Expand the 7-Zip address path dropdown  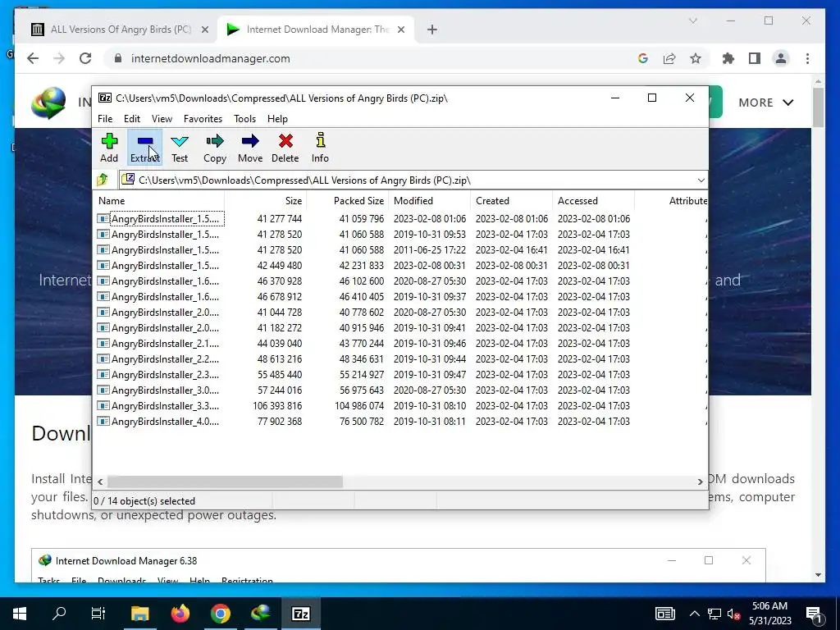(701, 180)
